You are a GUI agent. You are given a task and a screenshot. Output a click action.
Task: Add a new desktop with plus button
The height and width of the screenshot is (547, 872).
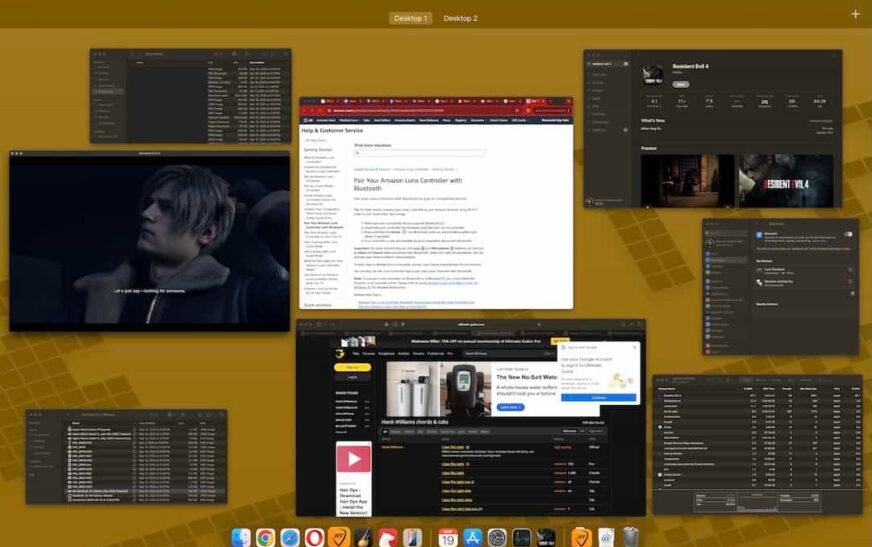[855, 14]
